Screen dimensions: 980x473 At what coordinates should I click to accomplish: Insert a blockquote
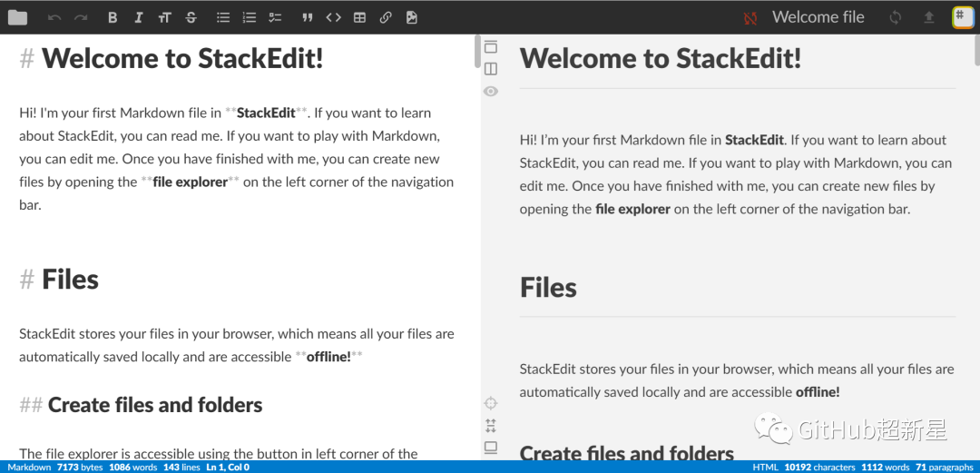tap(307, 17)
